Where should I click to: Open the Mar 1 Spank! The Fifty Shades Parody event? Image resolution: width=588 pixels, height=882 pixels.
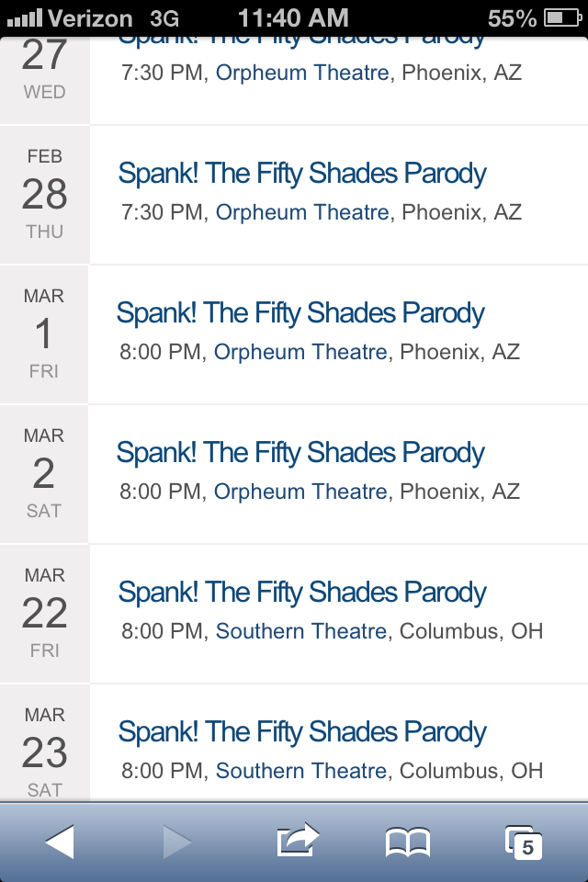click(300, 312)
